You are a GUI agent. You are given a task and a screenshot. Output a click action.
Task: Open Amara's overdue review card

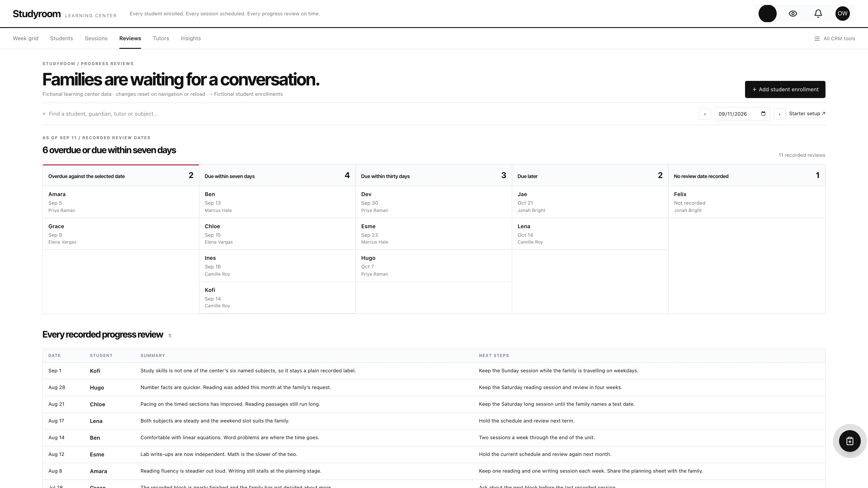tap(121, 202)
